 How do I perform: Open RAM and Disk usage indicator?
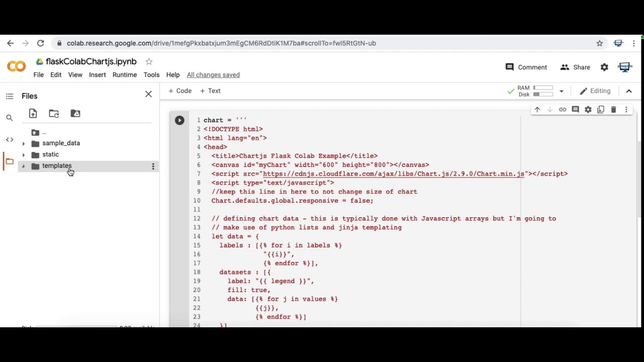(535, 91)
